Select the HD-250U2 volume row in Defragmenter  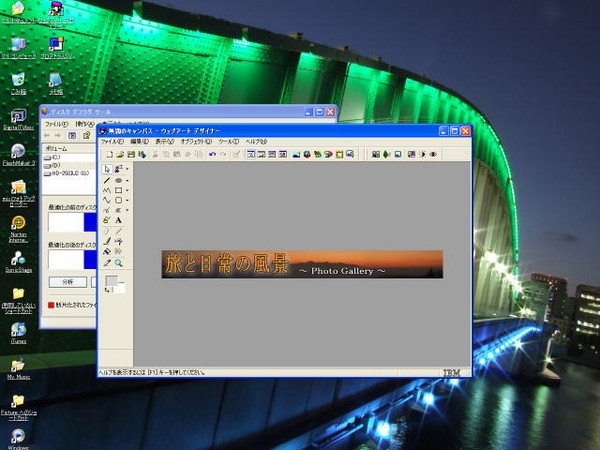(x=69, y=173)
